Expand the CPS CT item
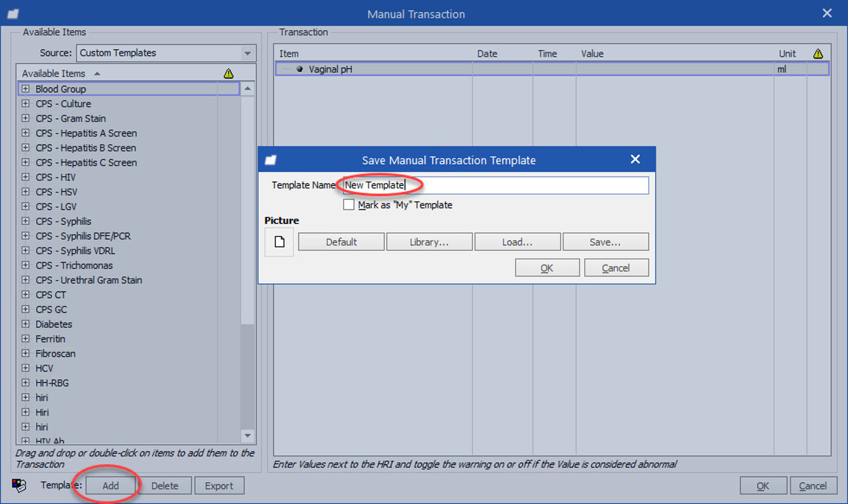Screen dimensions: 848x504 pos(25,295)
